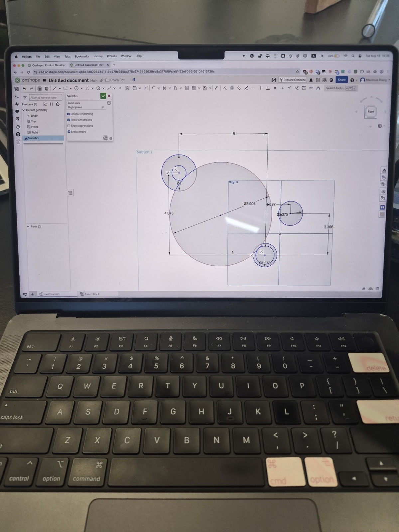Select the Text sketch tool
This screenshot has width=399, height=532.
[127, 88]
